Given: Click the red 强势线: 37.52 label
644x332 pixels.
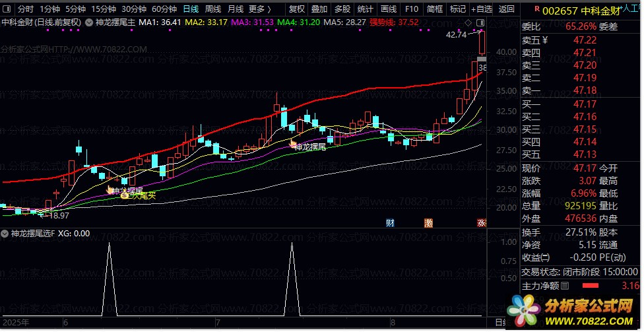Looking at the screenshot, I should 395,22.
